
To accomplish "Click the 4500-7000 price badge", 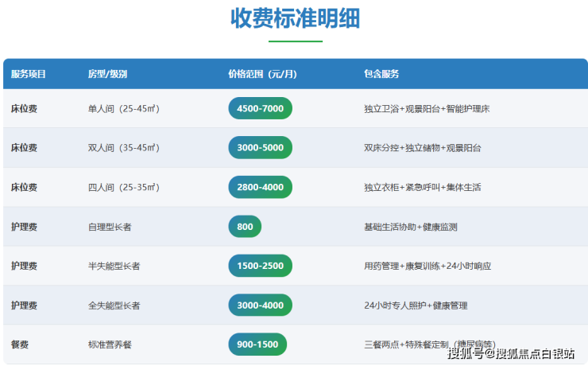I will (260, 108).
